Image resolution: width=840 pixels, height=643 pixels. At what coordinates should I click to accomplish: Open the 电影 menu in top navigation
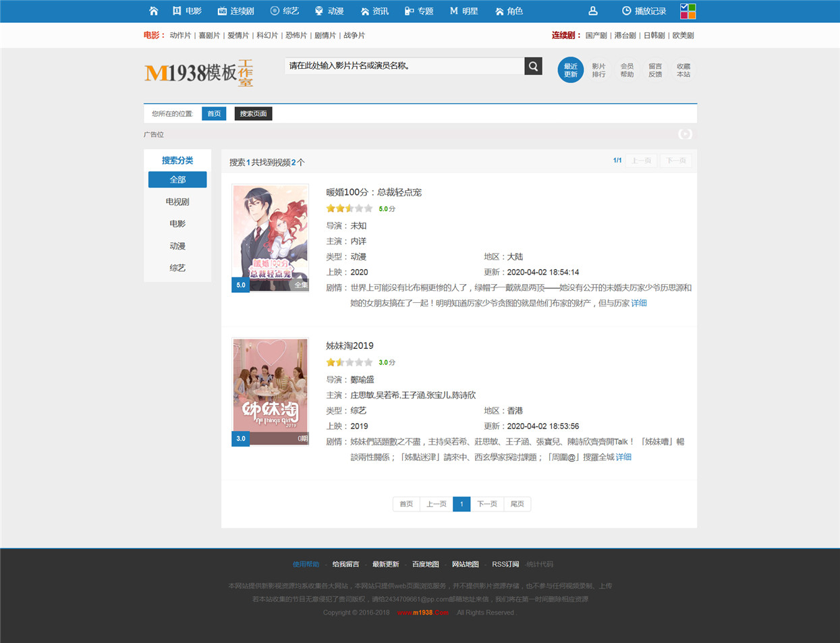point(187,11)
